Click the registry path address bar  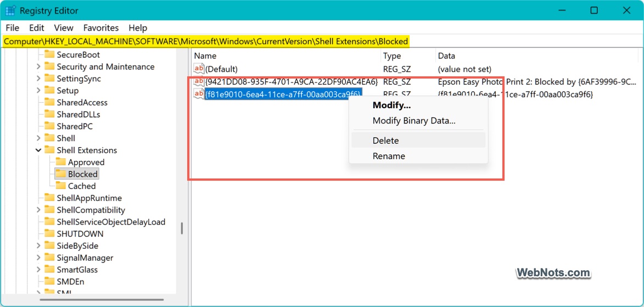click(x=321, y=41)
